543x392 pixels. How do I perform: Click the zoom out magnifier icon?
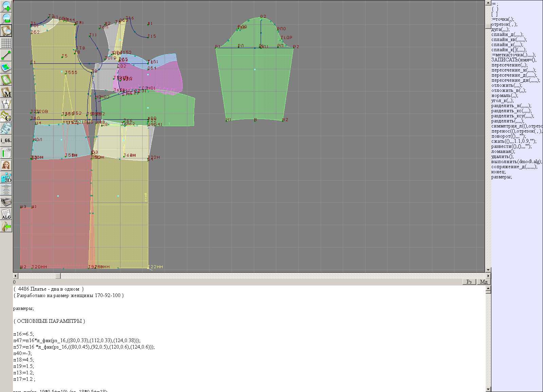tap(6, 18)
